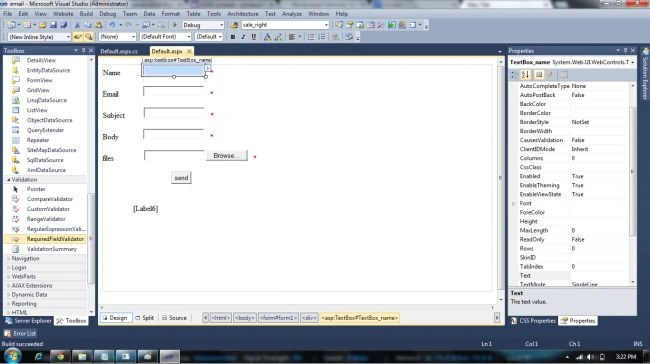This screenshot has height=364, width=650.
Task: Open the Error List panel
Action: (x=20, y=333)
